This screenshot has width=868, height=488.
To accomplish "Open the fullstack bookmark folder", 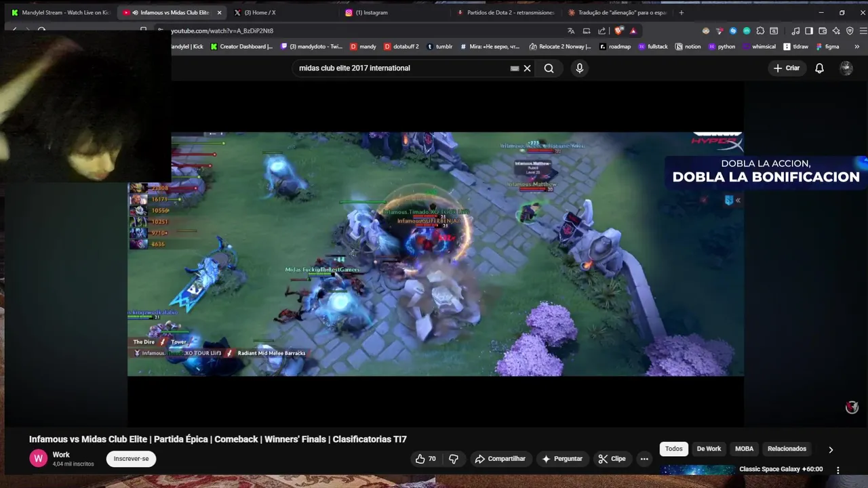I will [x=652, y=47].
